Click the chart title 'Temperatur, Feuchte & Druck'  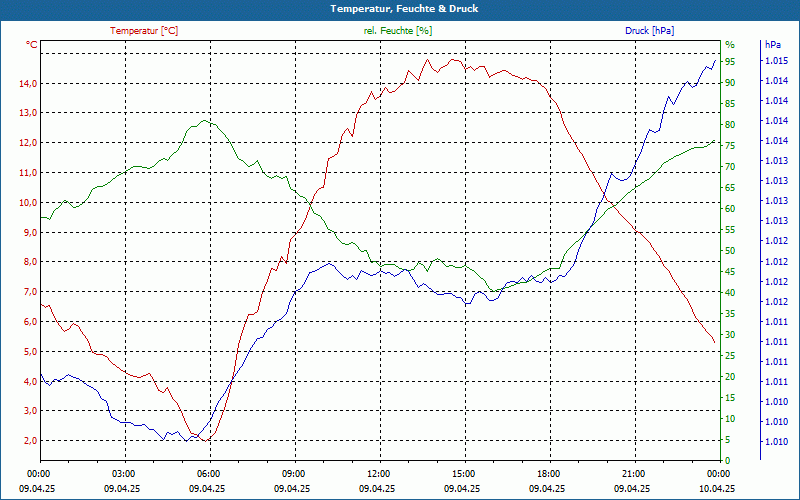coord(404,9)
